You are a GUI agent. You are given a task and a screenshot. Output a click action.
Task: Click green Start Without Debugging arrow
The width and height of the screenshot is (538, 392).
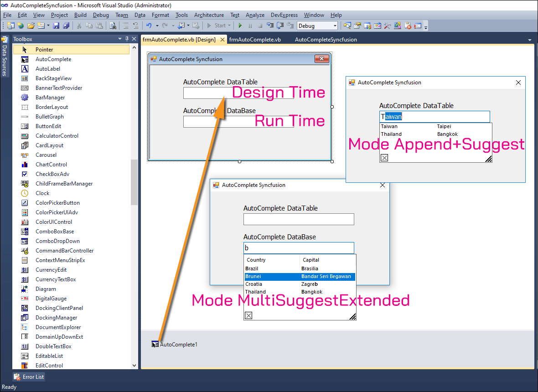tap(240, 26)
